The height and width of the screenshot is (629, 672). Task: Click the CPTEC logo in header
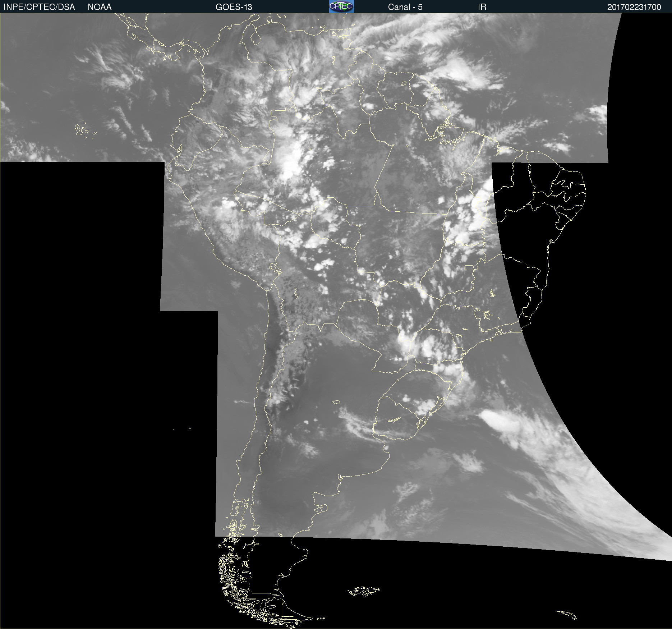[341, 6]
